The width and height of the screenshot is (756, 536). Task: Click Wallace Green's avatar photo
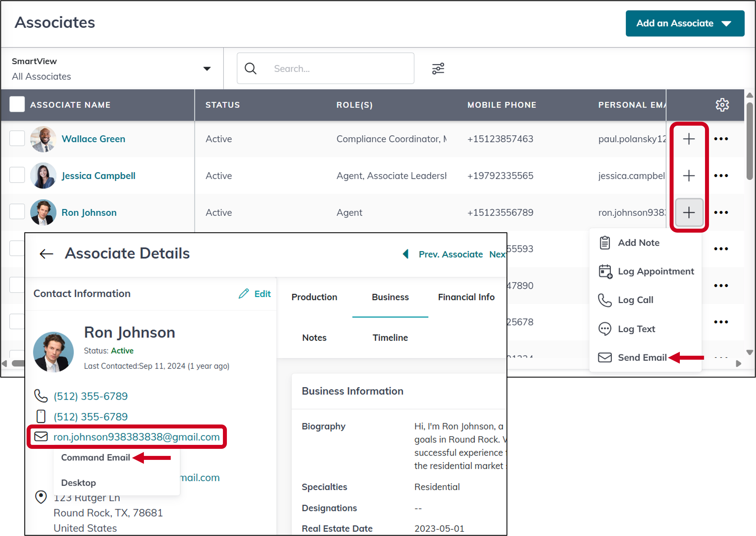(43, 139)
